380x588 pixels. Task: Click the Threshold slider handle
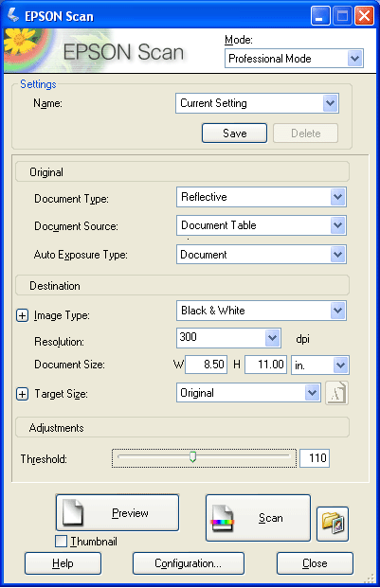[192, 456]
